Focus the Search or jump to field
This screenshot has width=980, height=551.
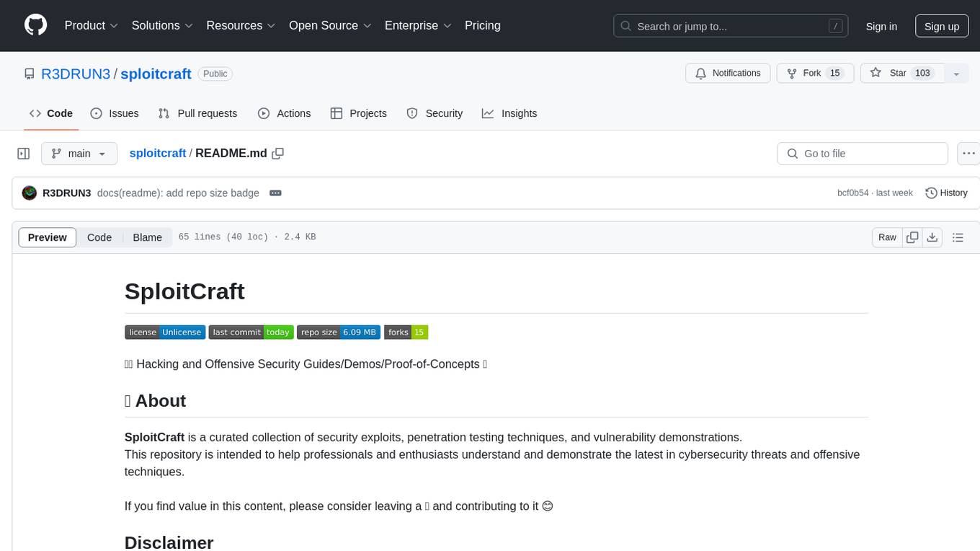[x=731, y=26]
